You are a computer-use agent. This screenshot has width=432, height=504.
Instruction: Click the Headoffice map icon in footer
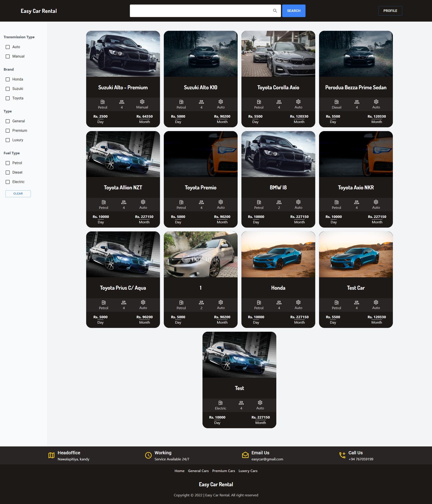pyautogui.click(x=51, y=455)
